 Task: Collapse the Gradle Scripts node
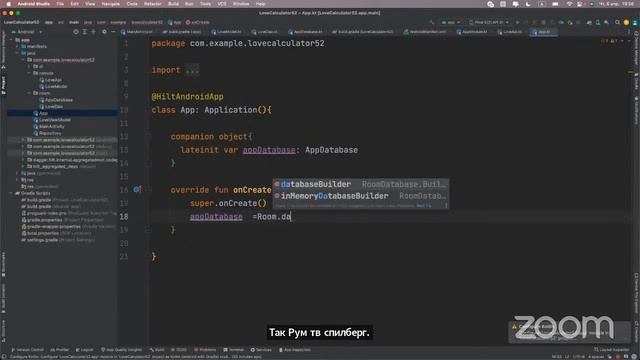coord(11,193)
